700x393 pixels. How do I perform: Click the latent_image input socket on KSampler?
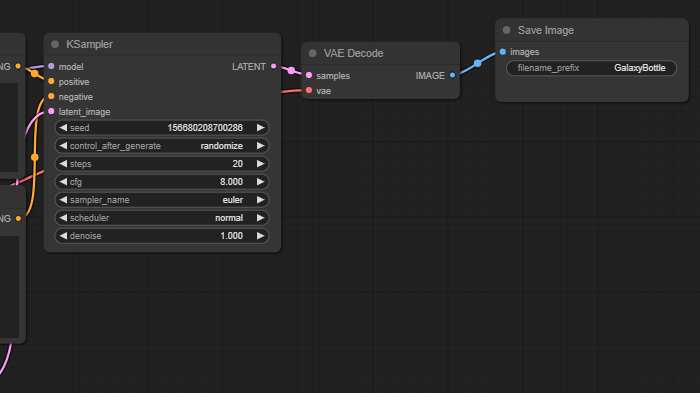51,111
